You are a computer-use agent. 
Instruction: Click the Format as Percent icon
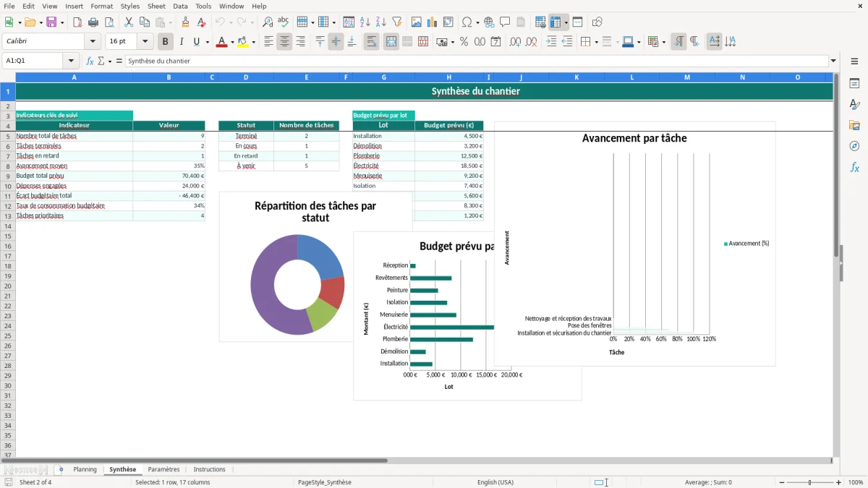point(464,42)
